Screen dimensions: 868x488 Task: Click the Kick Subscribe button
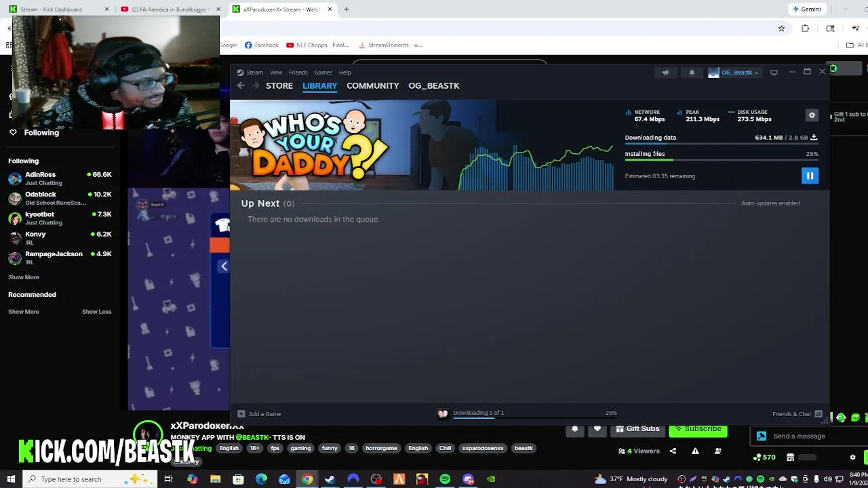698,430
